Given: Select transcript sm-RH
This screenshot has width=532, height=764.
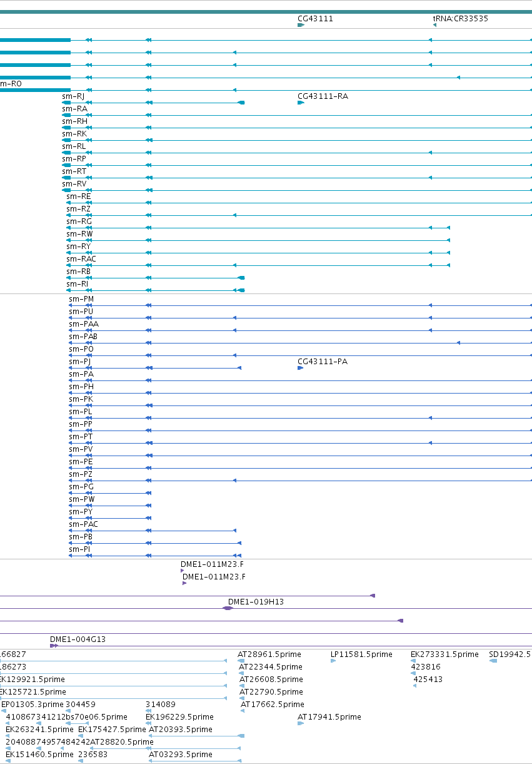Looking at the screenshot, I should tap(74, 121).
